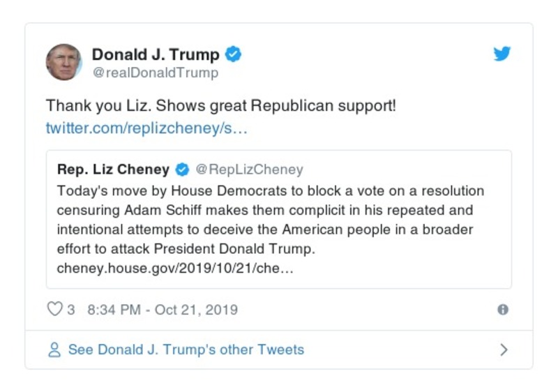Click the right chevron arrow in the footer
558x392 pixels.
504,349
